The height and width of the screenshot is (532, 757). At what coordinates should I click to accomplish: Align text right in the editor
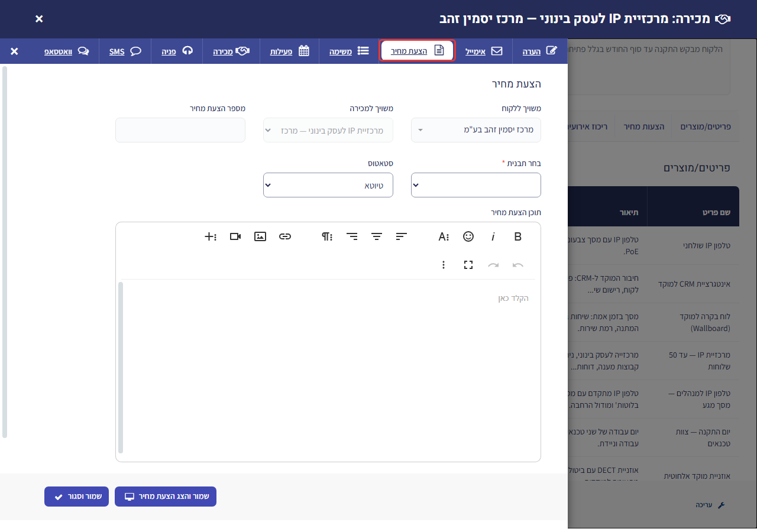click(x=352, y=236)
